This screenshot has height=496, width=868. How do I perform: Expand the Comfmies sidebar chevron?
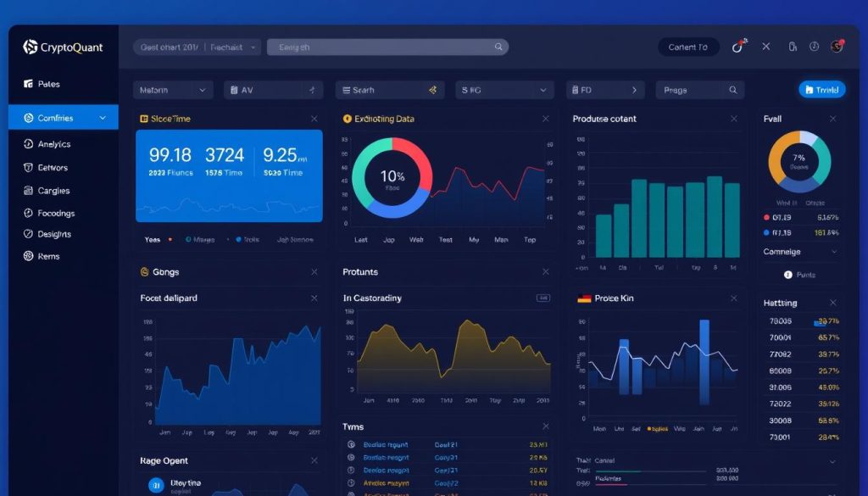pyautogui.click(x=103, y=118)
